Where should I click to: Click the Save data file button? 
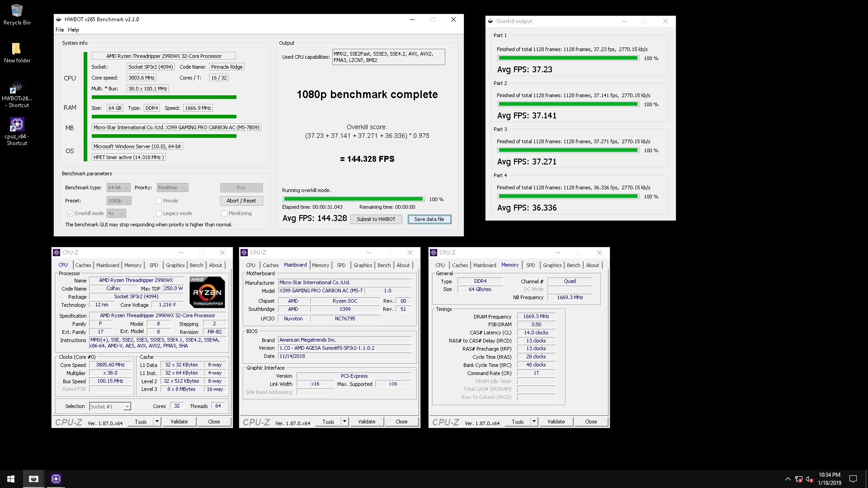point(429,219)
